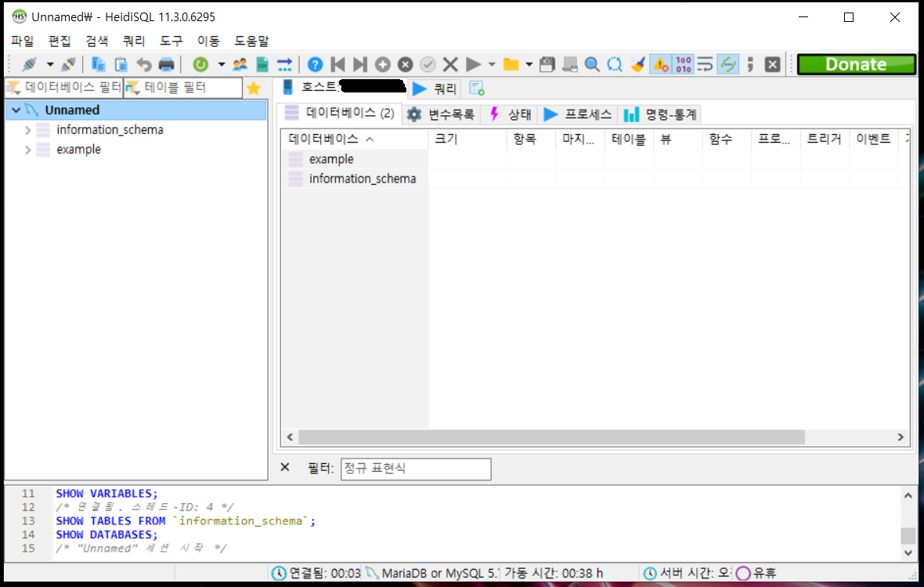Go to last row icon
Screen dimensions: 924x587
pos(360,64)
